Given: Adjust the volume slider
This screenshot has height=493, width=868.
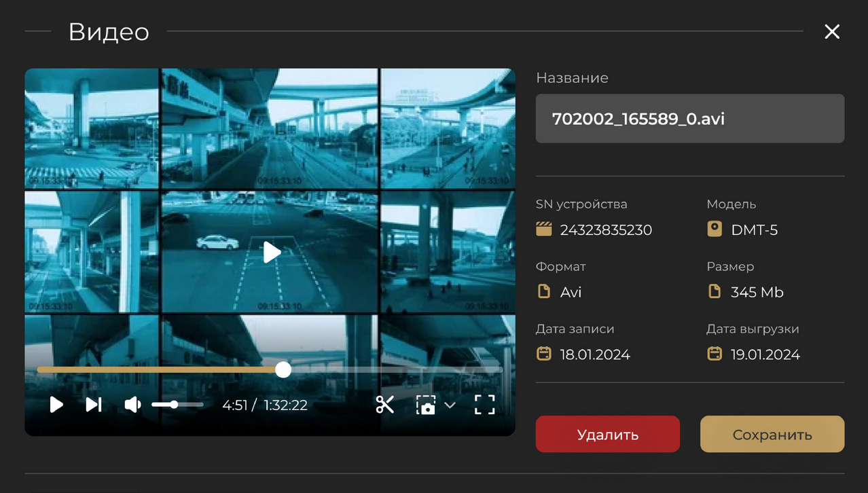Looking at the screenshot, I should click(175, 405).
